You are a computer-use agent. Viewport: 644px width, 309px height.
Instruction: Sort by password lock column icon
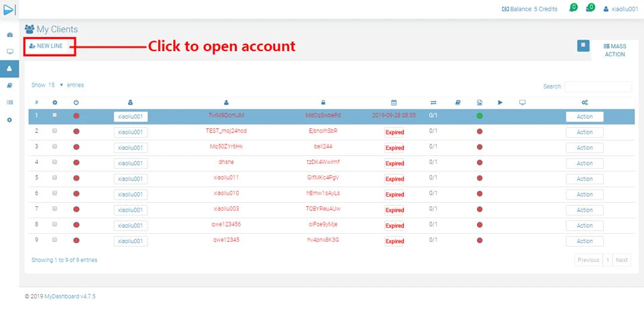click(323, 103)
